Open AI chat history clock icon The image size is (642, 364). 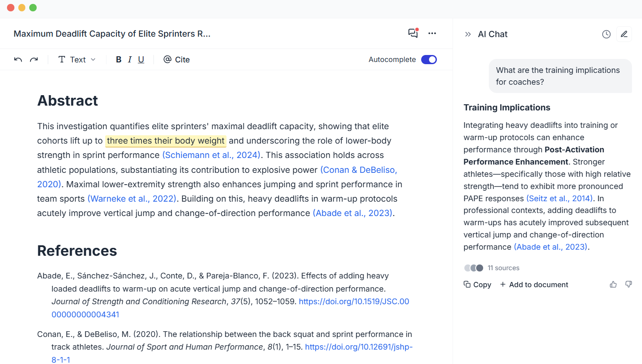click(606, 34)
